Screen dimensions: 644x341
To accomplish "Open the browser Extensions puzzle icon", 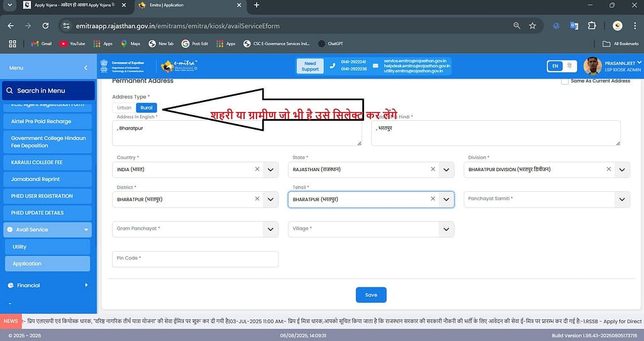I will pyautogui.click(x=591, y=26).
